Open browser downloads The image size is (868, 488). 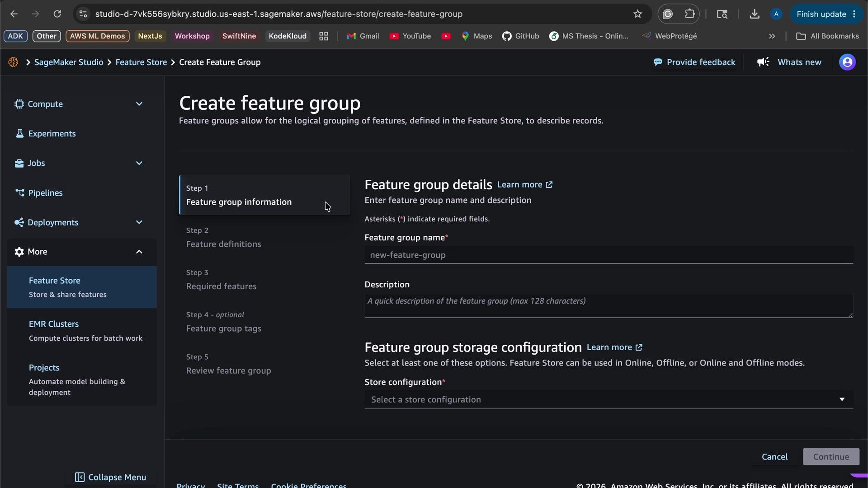click(754, 14)
